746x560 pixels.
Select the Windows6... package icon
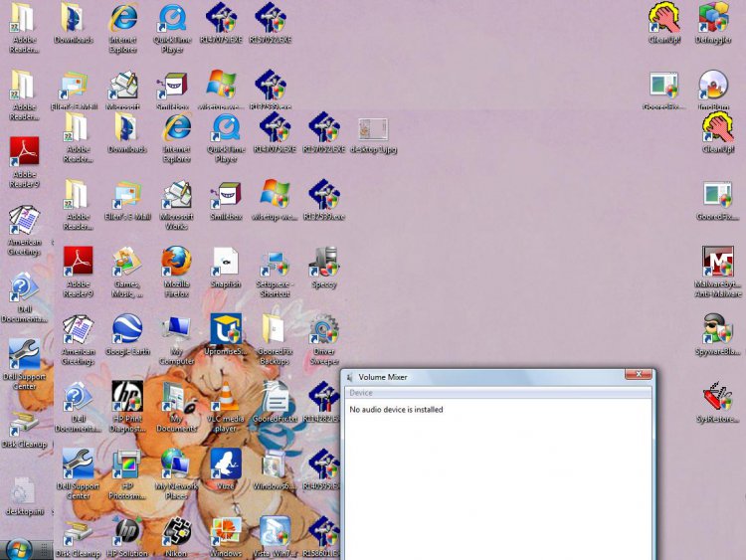275,469
